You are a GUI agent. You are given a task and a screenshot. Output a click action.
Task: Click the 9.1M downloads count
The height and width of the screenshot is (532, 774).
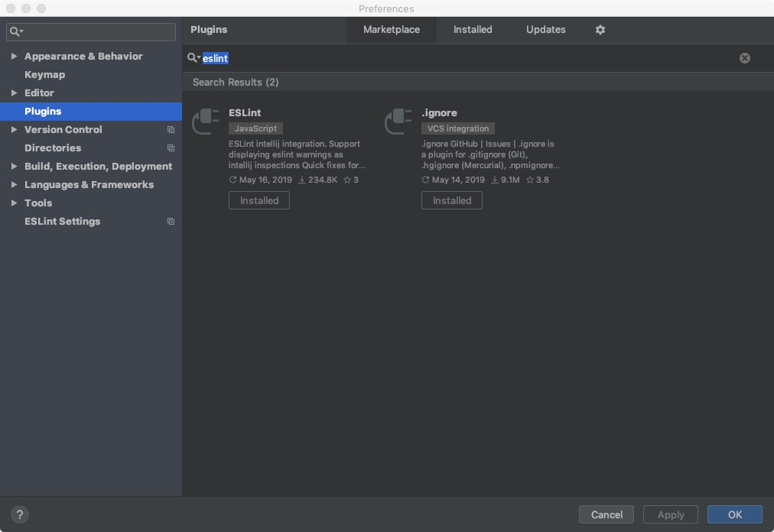click(510, 180)
